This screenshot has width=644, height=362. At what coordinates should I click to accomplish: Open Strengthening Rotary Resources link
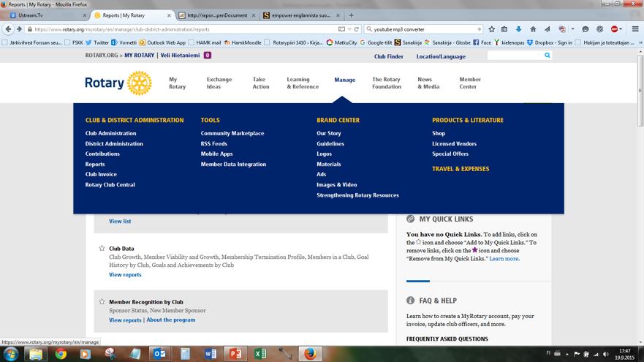coord(357,195)
